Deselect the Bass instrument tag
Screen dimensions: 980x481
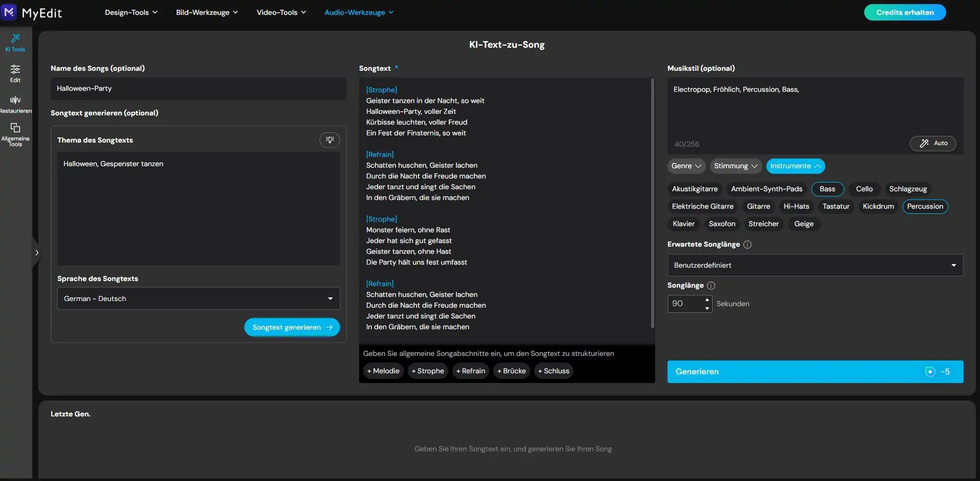coord(827,189)
